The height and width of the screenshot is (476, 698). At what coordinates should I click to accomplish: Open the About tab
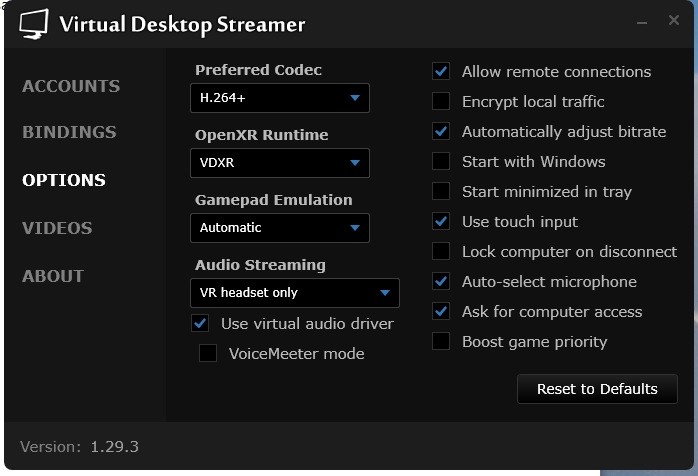(53, 276)
